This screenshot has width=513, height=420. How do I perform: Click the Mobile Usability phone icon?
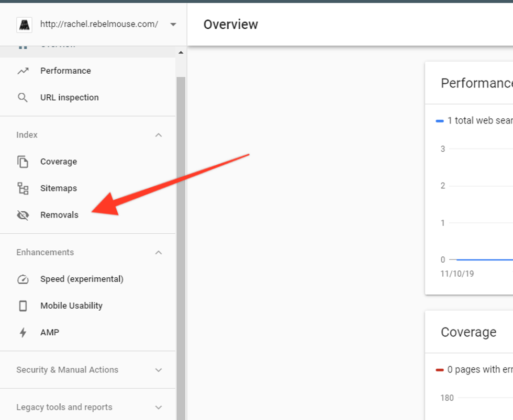tap(23, 306)
